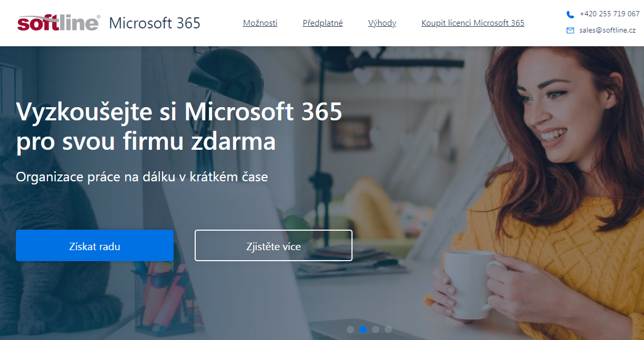Open the Výhody navigation link
Viewport: 644px width, 340px height.
click(382, 23)
